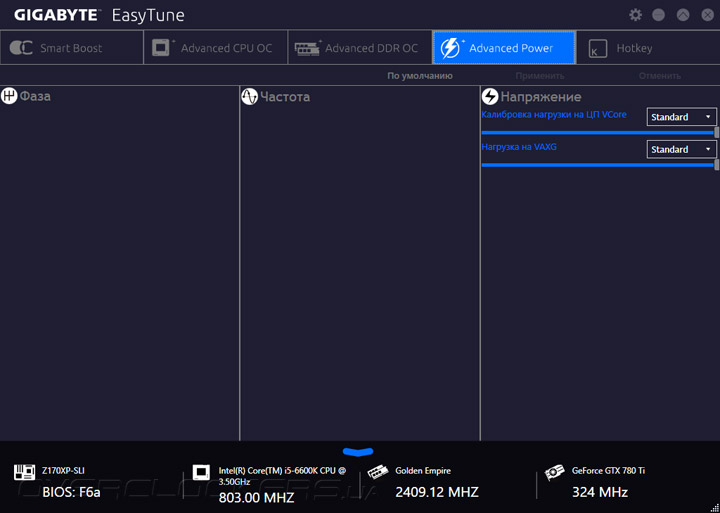Viewport: 720px width, 513px height.
Task: Click the Частота sine wave icon
Action: point(249,96)
